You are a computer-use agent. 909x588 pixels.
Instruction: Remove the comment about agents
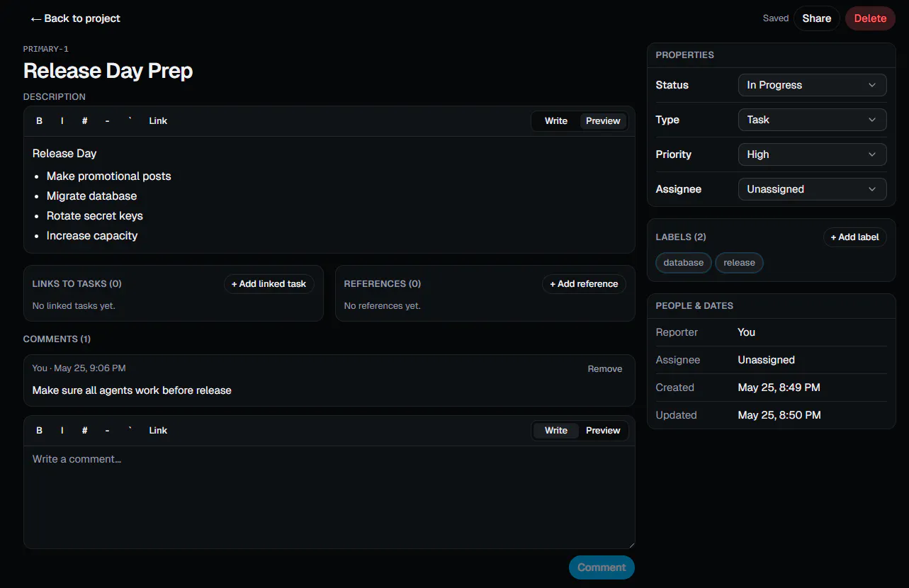[605, 369]
